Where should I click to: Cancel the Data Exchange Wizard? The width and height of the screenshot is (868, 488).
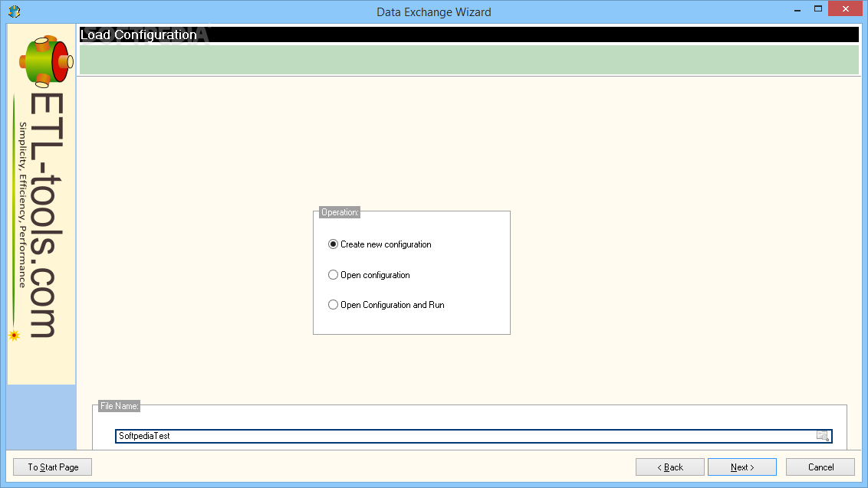(x=820, y=467)
